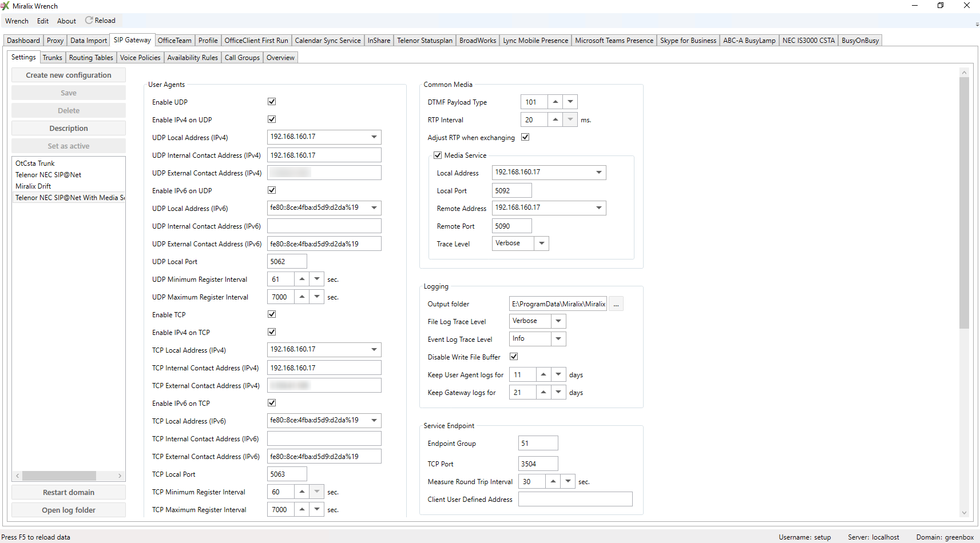Switch to the Trunks tab
980x543 pixels.
[53, 58]
